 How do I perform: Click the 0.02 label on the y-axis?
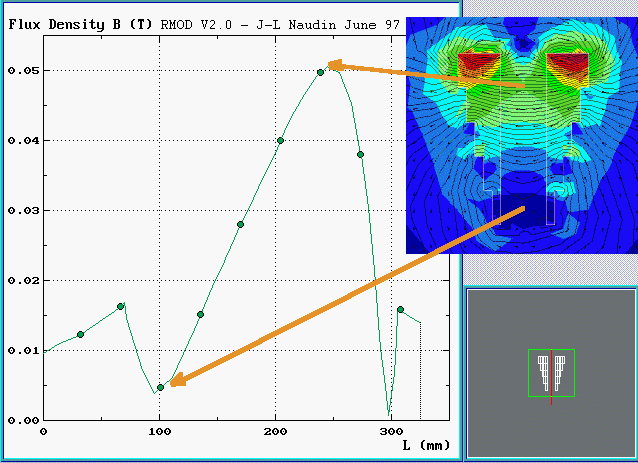click(x=20, y=281)
